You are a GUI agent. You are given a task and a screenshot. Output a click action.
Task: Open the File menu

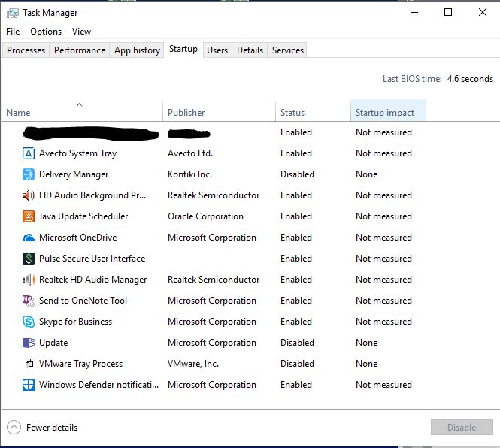point(13,32)
